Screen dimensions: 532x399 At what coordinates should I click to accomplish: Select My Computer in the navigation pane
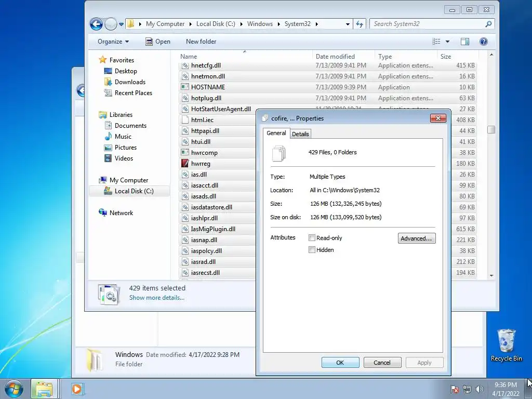pos(129,180)
